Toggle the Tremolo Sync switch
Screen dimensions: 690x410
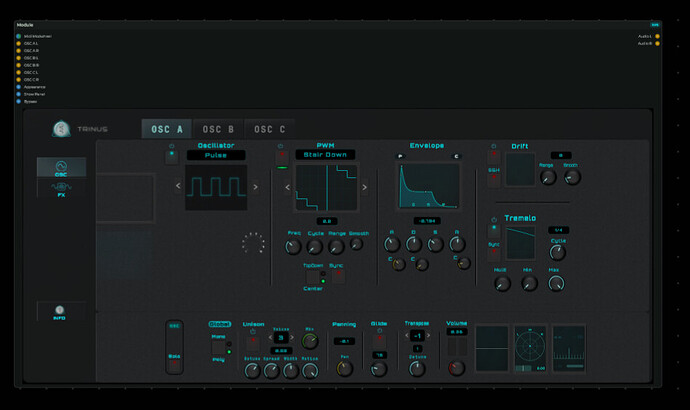[494, 254]
